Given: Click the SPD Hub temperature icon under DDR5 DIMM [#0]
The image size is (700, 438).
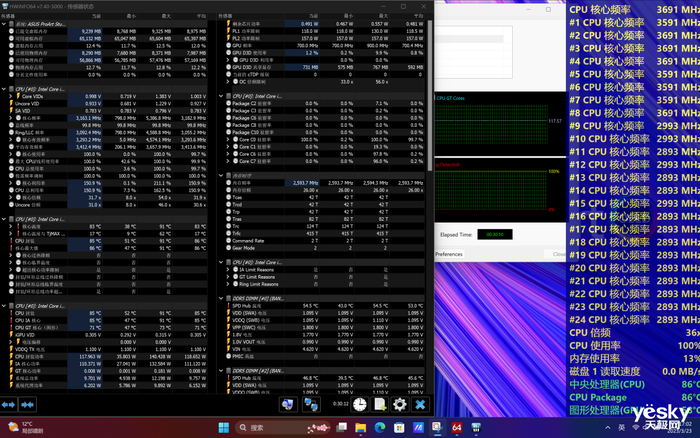Looking at the screenshot, I should tap(228, 306).
